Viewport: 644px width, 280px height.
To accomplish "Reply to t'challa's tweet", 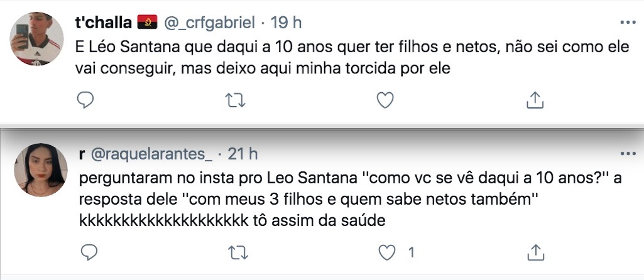I will click(x=85, y=99).
